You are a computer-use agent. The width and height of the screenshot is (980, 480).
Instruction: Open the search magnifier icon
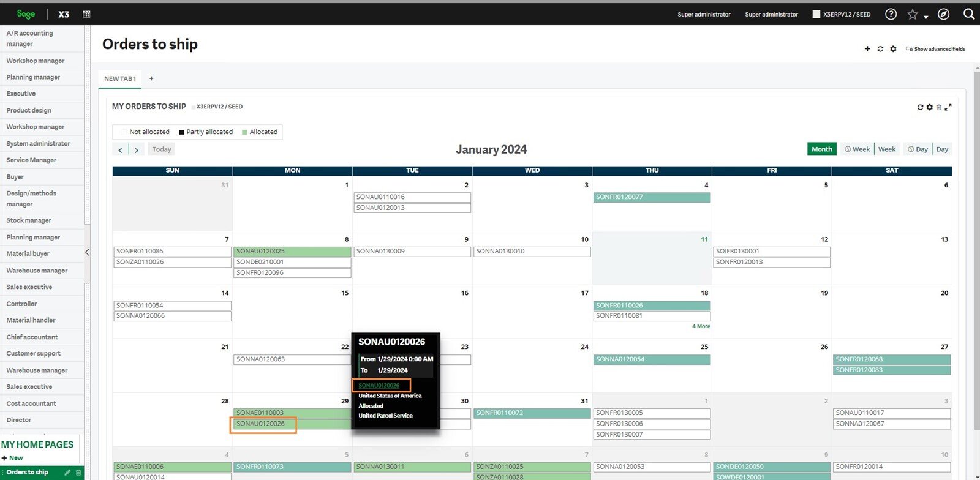point(968,14)
